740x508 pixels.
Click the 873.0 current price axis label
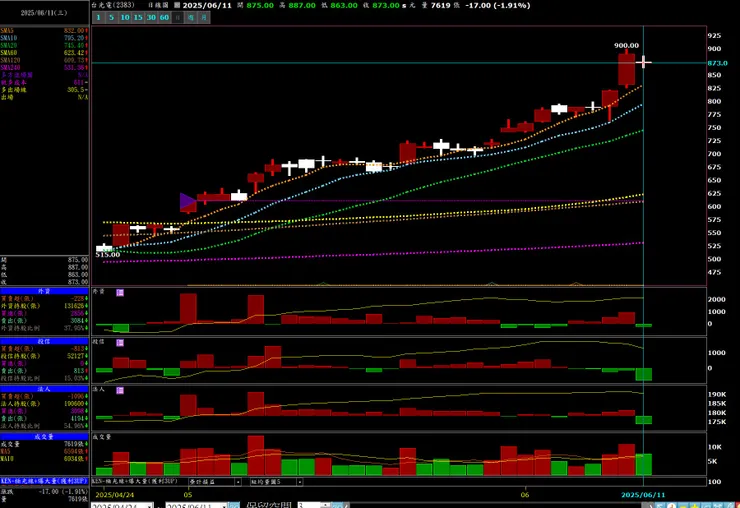click(x=717, y=63)
